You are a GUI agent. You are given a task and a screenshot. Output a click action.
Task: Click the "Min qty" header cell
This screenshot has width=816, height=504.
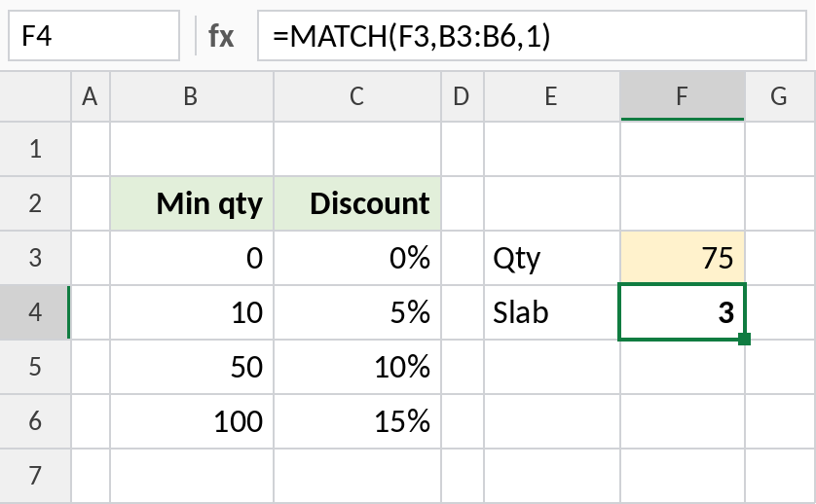point(192,203)
